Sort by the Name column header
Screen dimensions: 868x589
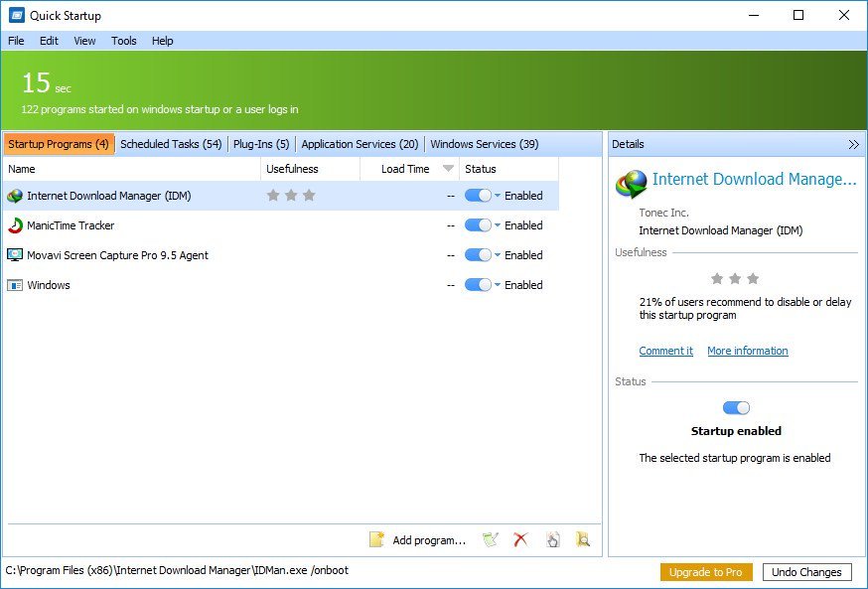[x=132, y=169]
